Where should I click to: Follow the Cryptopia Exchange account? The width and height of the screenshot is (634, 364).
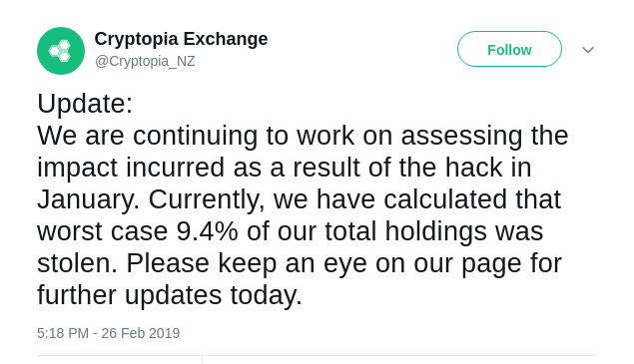[x=509, y=49]
